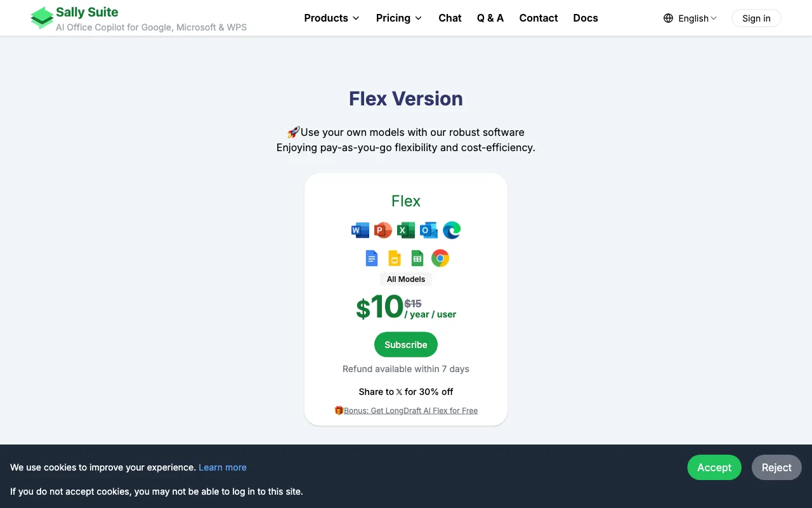Screen dimensions: 812x508
Task: Click the $10 price text
Action: (379, 307)
